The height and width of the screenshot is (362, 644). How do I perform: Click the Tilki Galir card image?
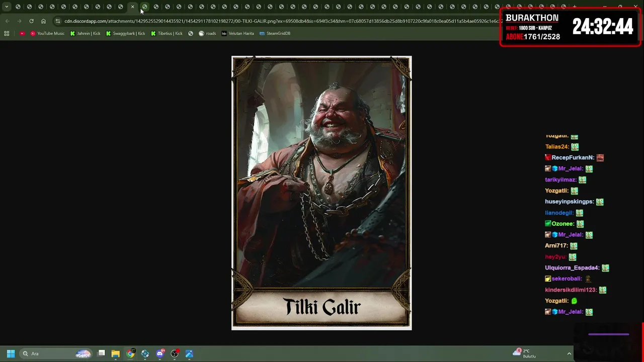coord(321,193)
